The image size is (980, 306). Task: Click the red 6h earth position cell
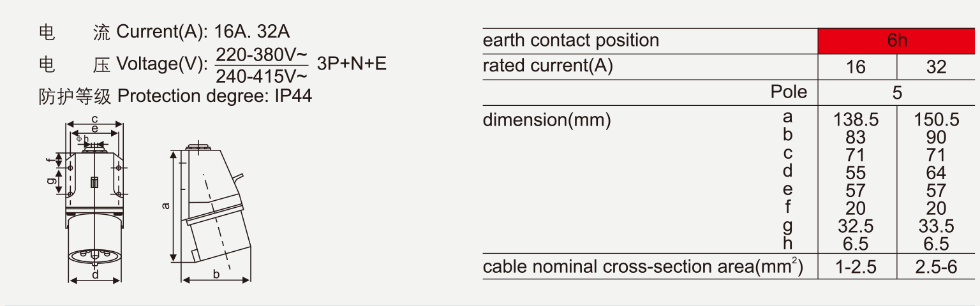(x=897, y=41)
